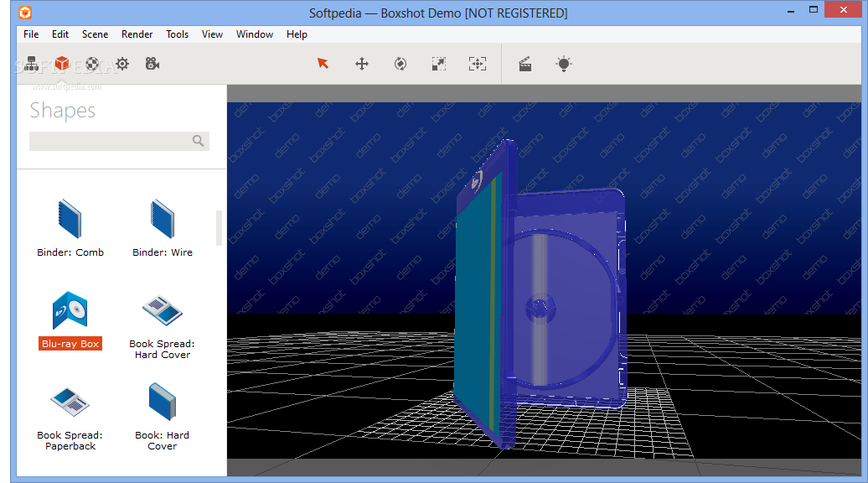
Task: Select the red arrow pointer tool
Action: pos(323,63)
